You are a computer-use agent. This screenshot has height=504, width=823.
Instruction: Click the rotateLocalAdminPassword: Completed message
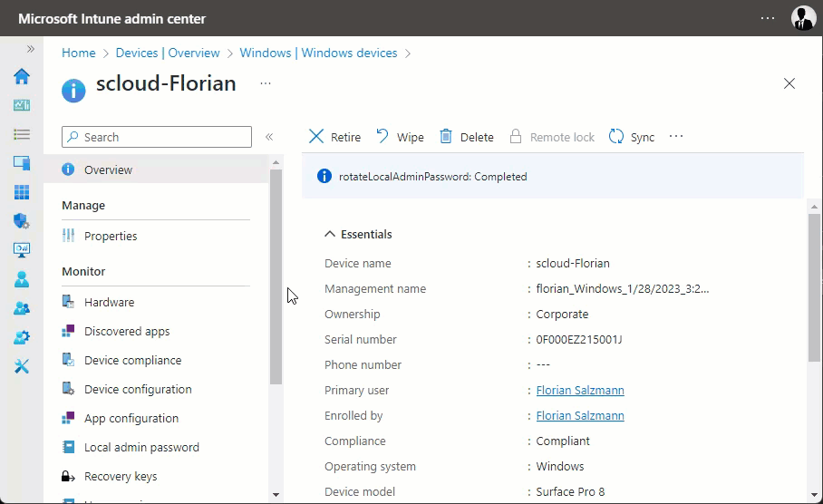tap(433, 177)
